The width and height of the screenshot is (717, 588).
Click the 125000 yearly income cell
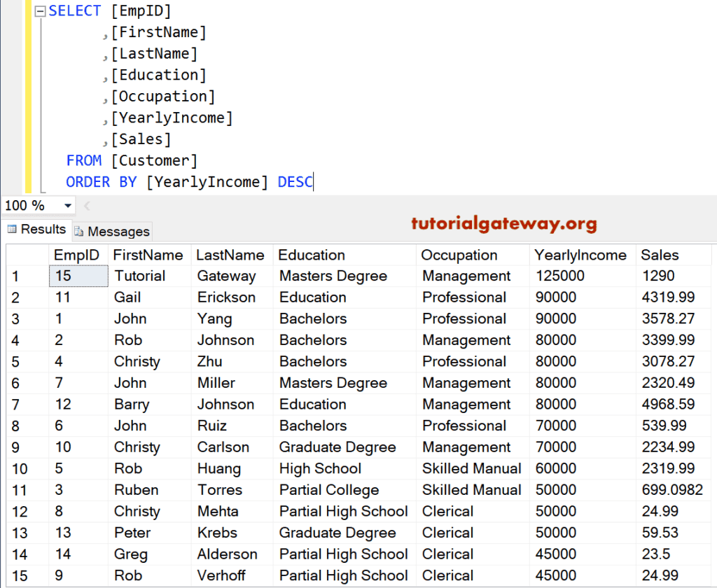(x=583, y=276)
